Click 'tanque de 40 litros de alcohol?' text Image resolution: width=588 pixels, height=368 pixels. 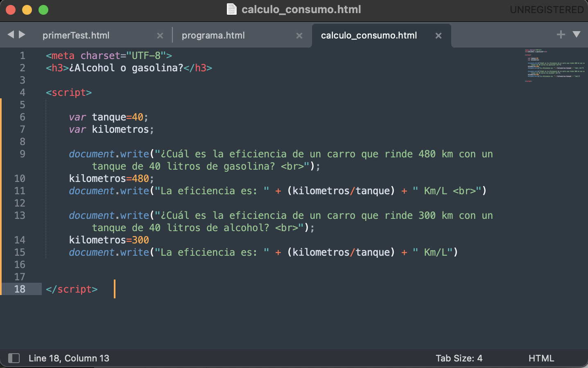click(181, 228)
